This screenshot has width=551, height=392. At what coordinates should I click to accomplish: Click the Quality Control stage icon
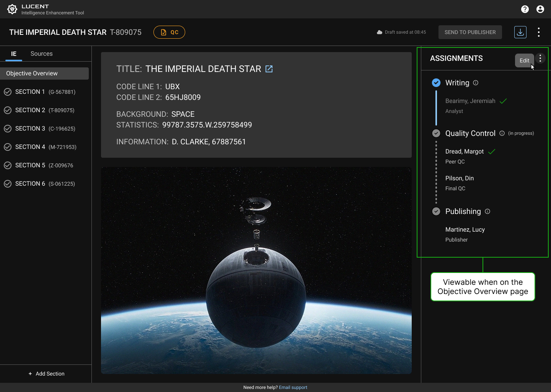pos(436,133)
